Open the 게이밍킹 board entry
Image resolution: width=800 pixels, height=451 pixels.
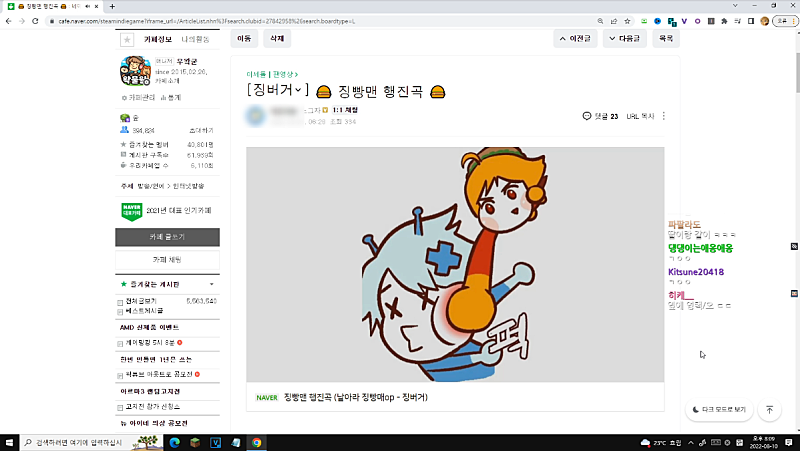[150, 343]
